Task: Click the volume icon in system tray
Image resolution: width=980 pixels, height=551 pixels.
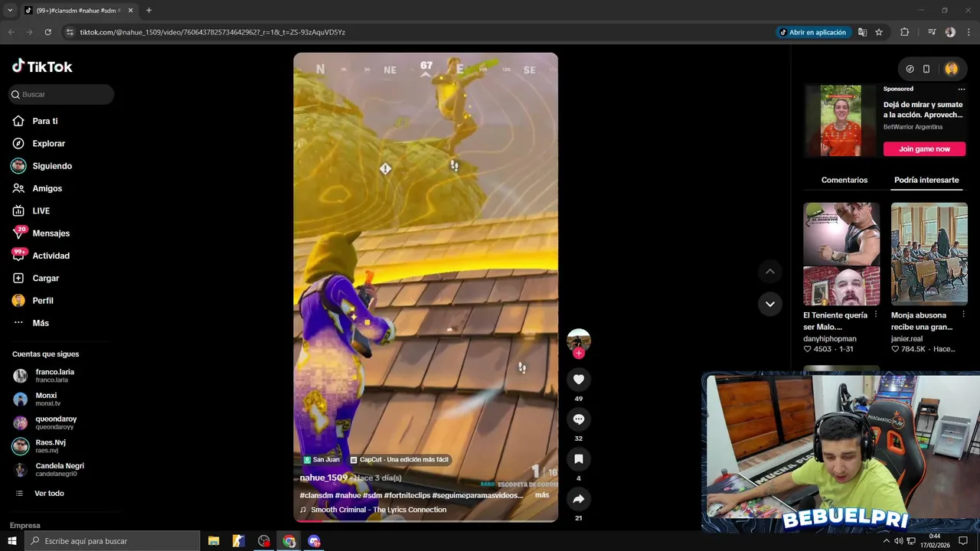Action: click(x=898, y=541)
